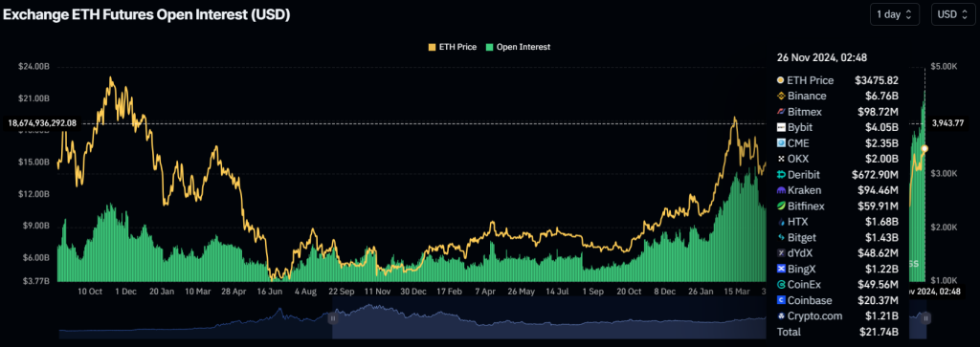The width and height of the screenshot is (980, 347).
Task: Click the Open Interest green legend swatch
Action: 489,47
